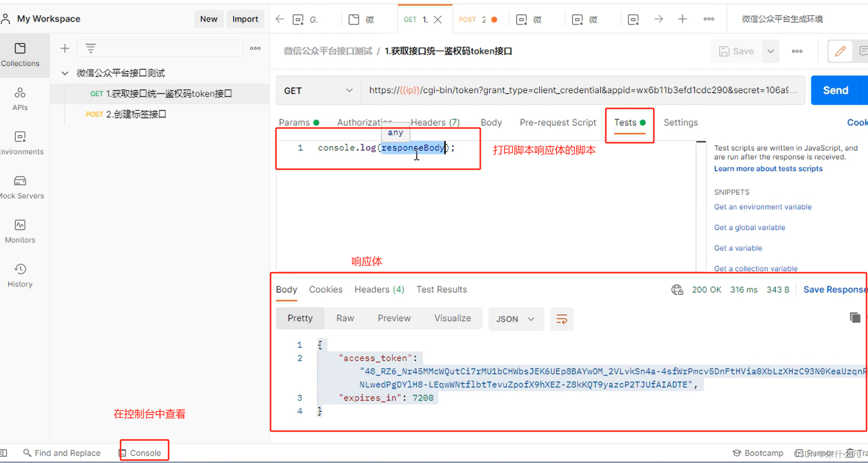
Task: Open the Mock Servers panel
Action: [x=20, y=186]
